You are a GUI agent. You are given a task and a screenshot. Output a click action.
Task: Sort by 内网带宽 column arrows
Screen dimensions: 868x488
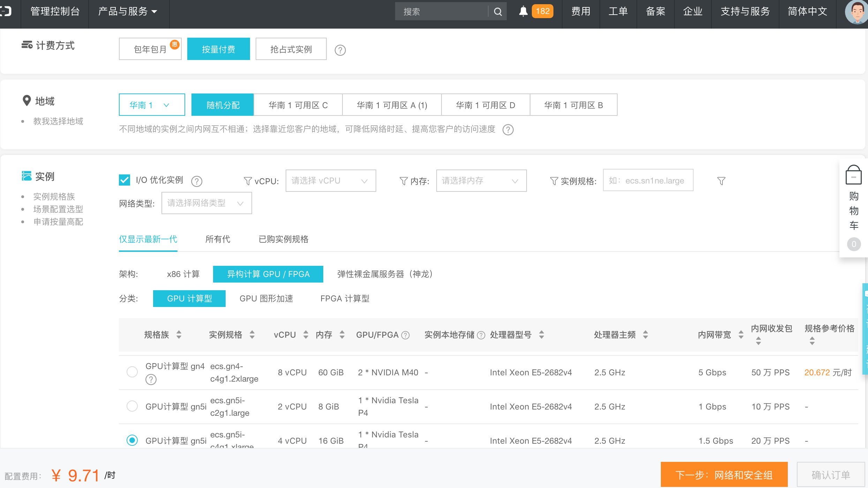tap(741, 335)
